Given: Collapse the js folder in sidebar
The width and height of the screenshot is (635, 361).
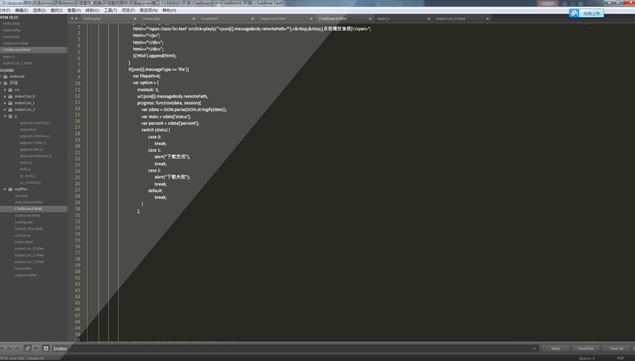Looking at the screenshot, I should 5,116.
